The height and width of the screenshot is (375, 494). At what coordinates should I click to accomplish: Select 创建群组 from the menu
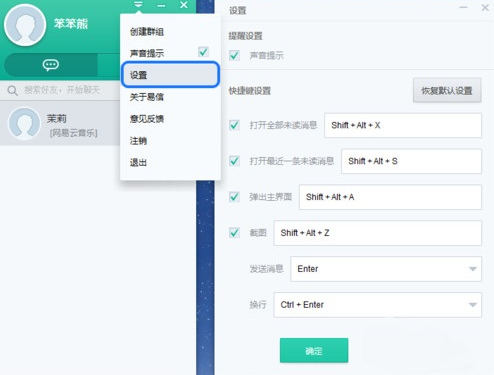click(147, 32)
